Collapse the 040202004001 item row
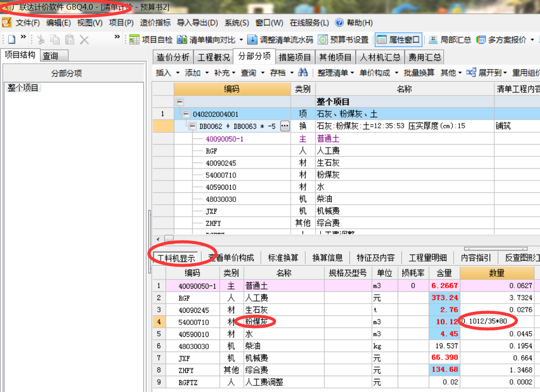The width and height of the screenshot is (540, 392). 187,114
